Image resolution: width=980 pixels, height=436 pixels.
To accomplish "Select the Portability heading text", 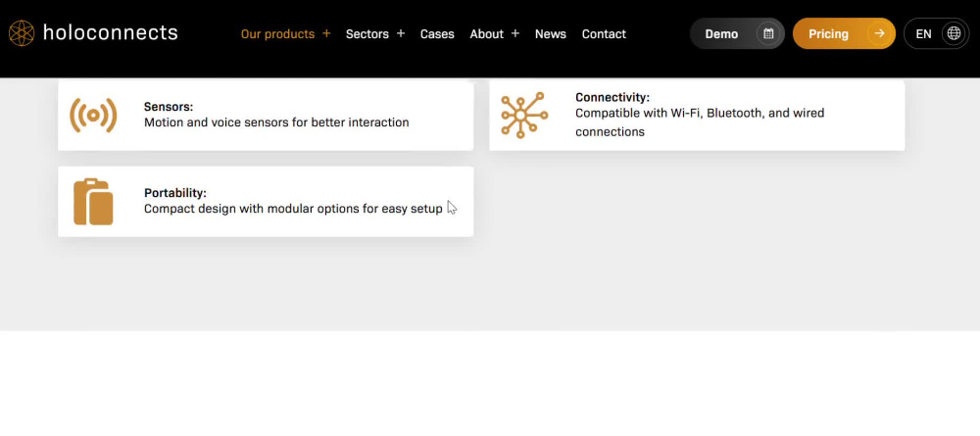I will pos(175,193).
